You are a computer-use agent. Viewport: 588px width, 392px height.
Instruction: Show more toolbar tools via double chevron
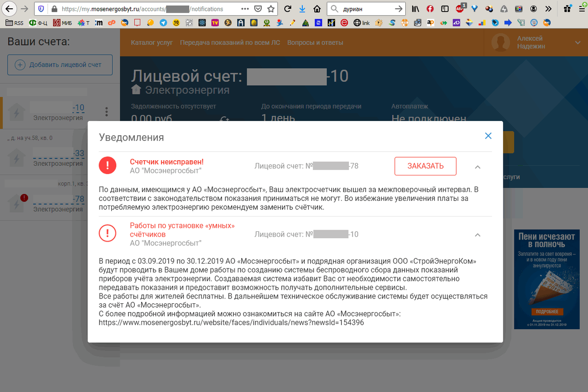pyautogui.click(x=548, y=9)
